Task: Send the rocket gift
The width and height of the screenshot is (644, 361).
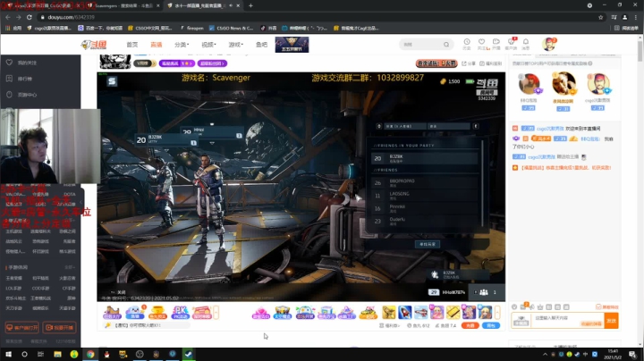Action: click(404, 313)
